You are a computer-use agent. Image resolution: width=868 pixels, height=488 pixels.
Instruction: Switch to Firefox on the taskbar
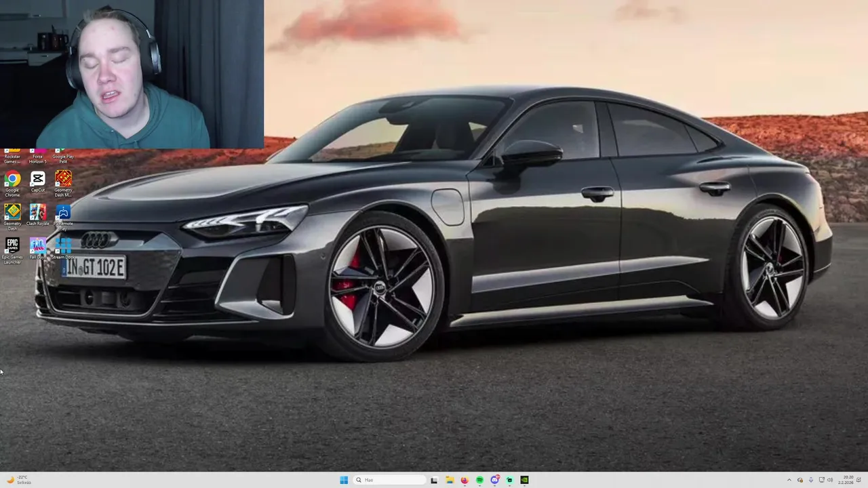click(x=465, y=480)
